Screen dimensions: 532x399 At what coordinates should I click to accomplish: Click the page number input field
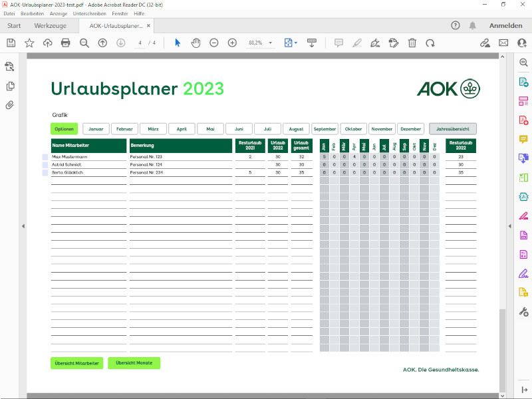140,43
